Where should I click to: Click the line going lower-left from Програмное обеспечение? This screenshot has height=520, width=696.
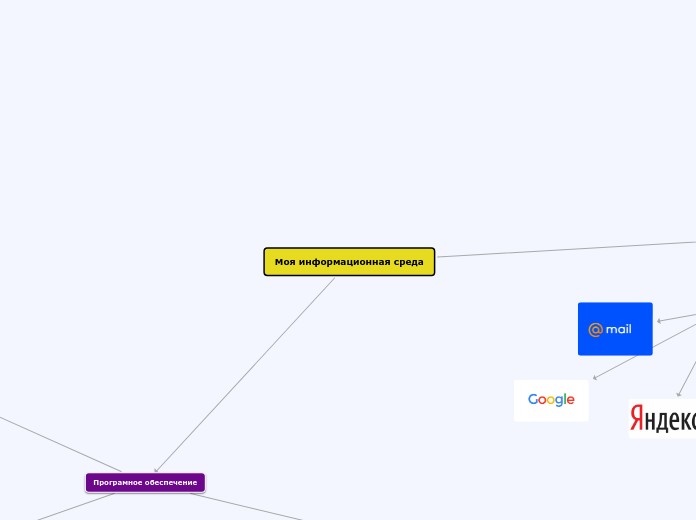pos(60,508)
